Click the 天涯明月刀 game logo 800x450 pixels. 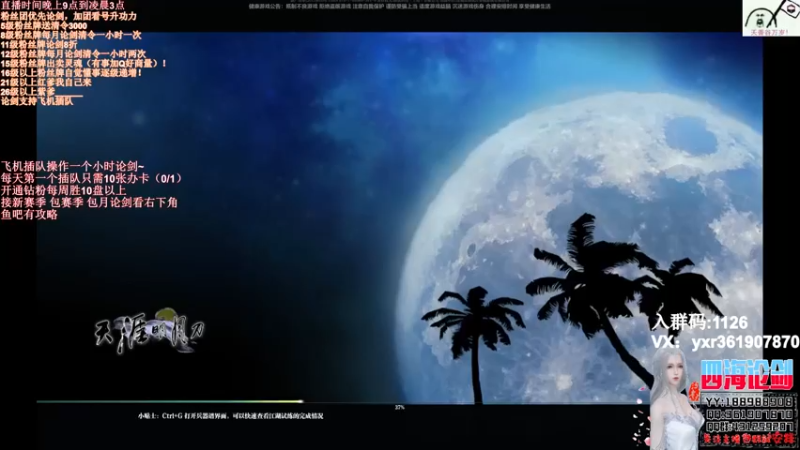point(150,331)
